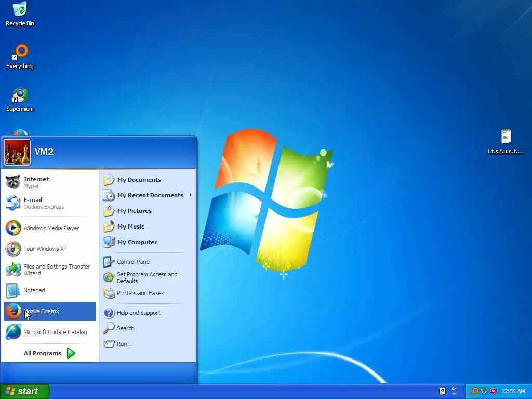Open My Music folder

(x=148, y=227)
